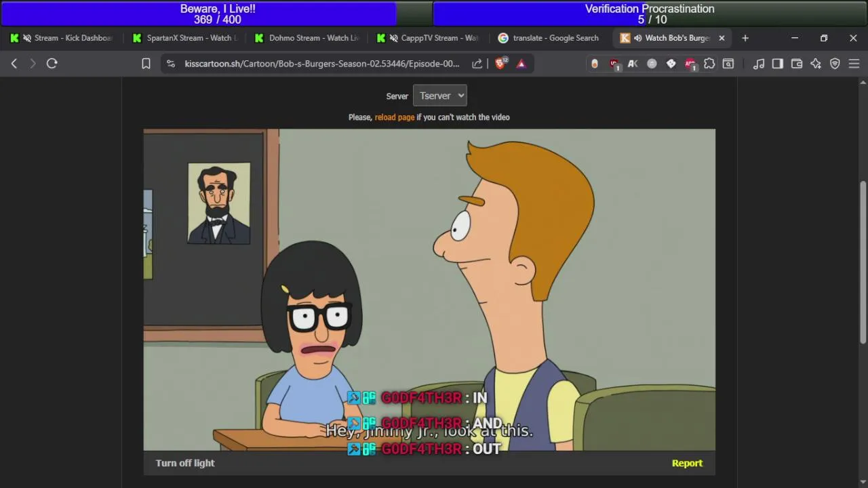The image size is (868, 488).
Task: Switch to SpartanX Stream tab
Action: (184, 38)
